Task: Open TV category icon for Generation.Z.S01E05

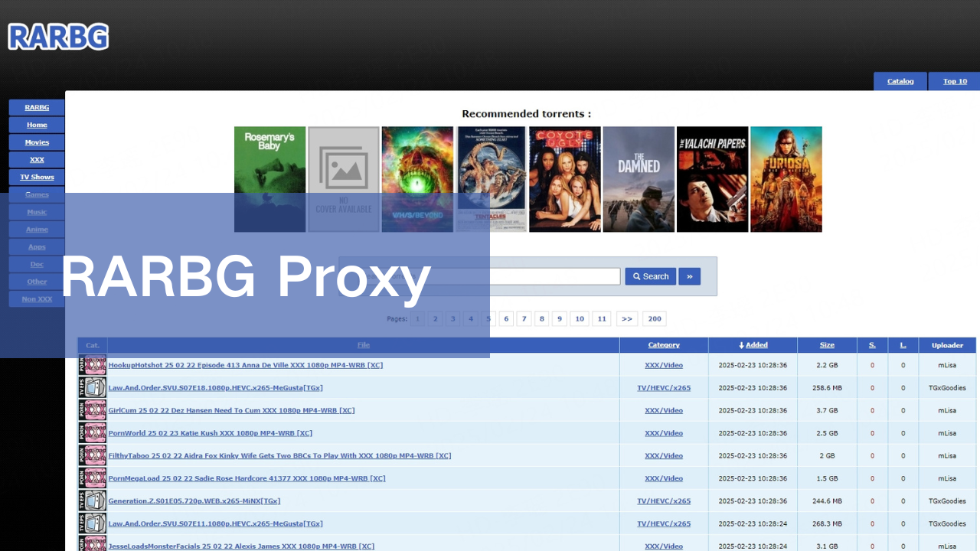Action: [x=93, y=501]
